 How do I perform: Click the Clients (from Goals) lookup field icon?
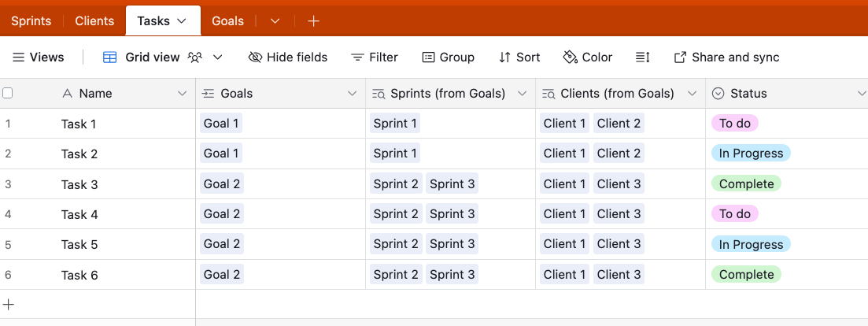coord(549,94)
